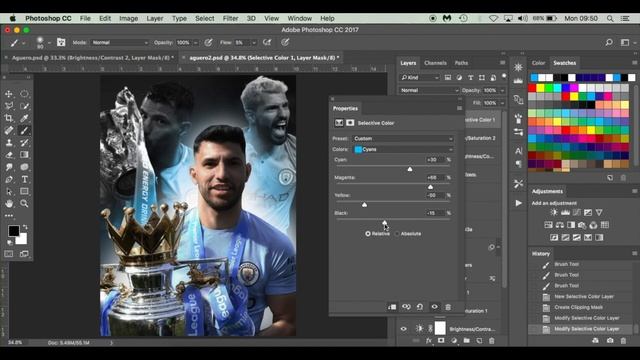This screenshot has height=360, width=640.
Task: Delete layer with Layers panel trash icon
Action: (x=492, y=340)
